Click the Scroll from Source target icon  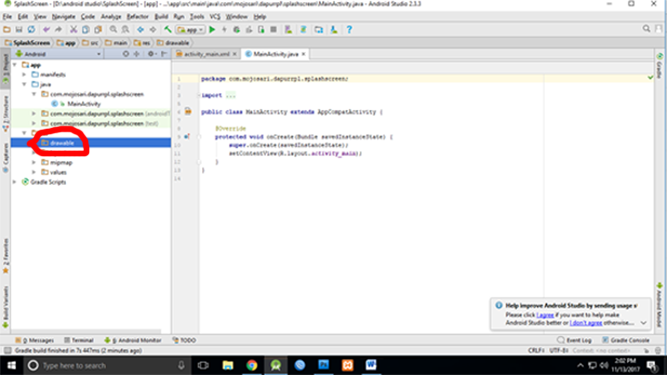[x=125, y=54]
